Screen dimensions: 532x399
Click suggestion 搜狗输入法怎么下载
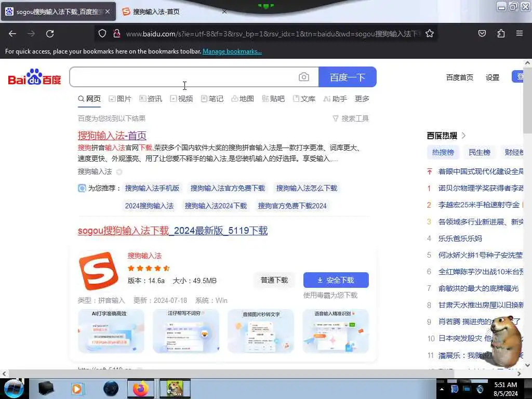[307, 188]
